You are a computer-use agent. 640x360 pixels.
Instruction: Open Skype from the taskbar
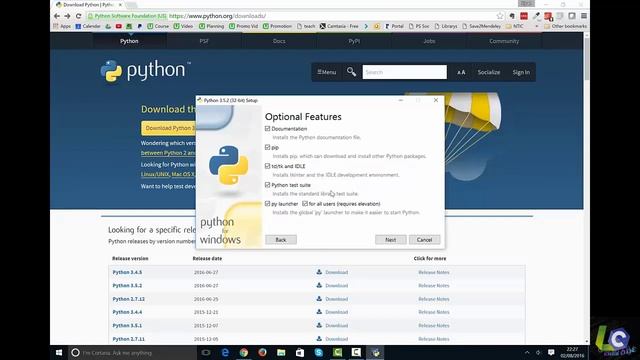319,353
